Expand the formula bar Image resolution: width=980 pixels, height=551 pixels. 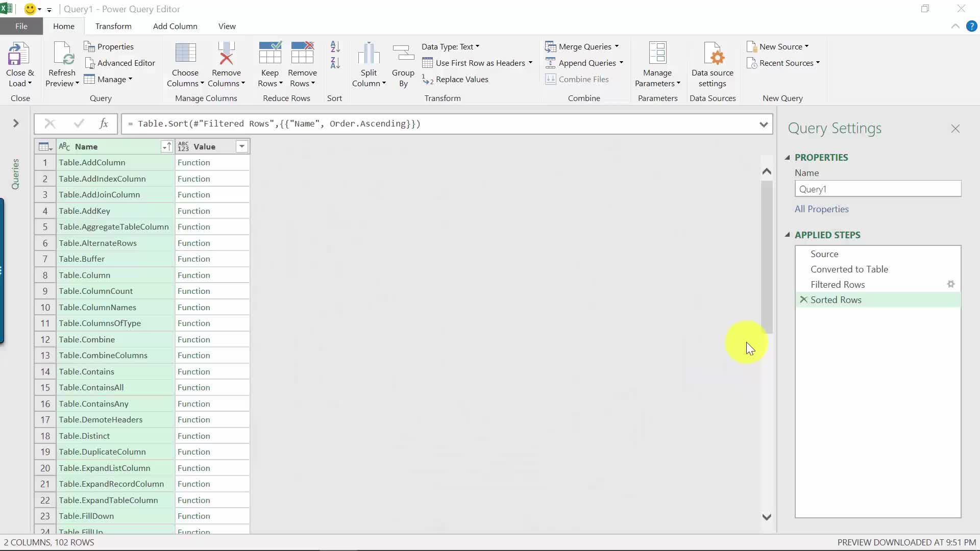click(x=764, y=124)
